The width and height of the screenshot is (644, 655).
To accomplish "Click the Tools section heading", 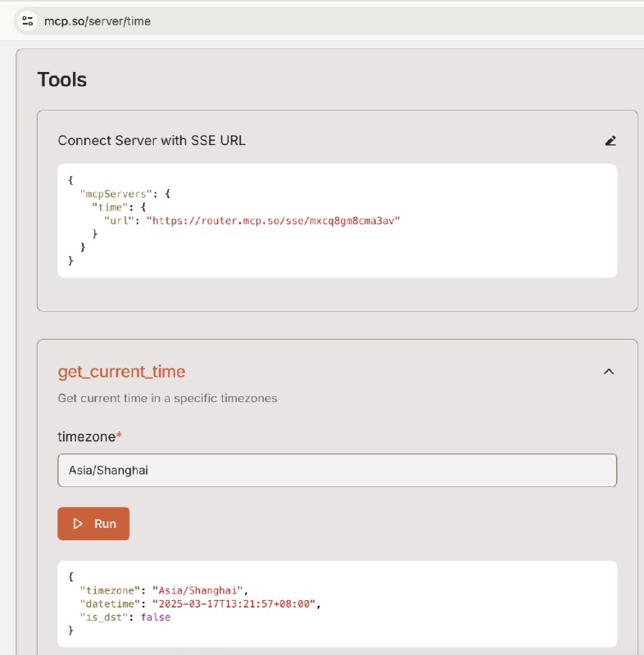I will [61, 79].
